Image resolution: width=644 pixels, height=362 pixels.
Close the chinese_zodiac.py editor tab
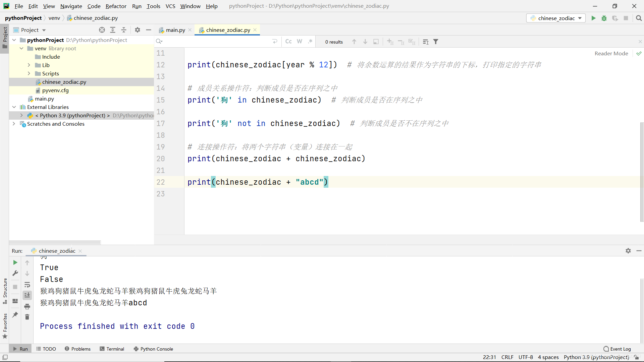click(255, 30)
